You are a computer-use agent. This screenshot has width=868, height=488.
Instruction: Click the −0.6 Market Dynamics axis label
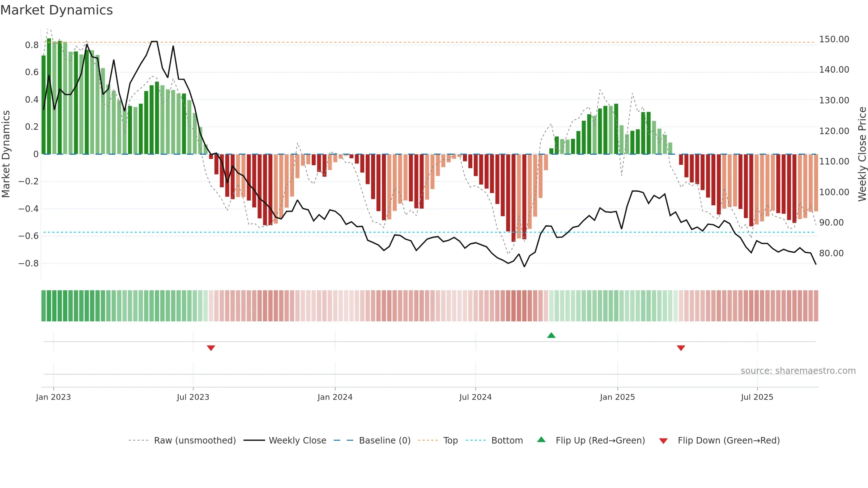[x=29, y=236]
